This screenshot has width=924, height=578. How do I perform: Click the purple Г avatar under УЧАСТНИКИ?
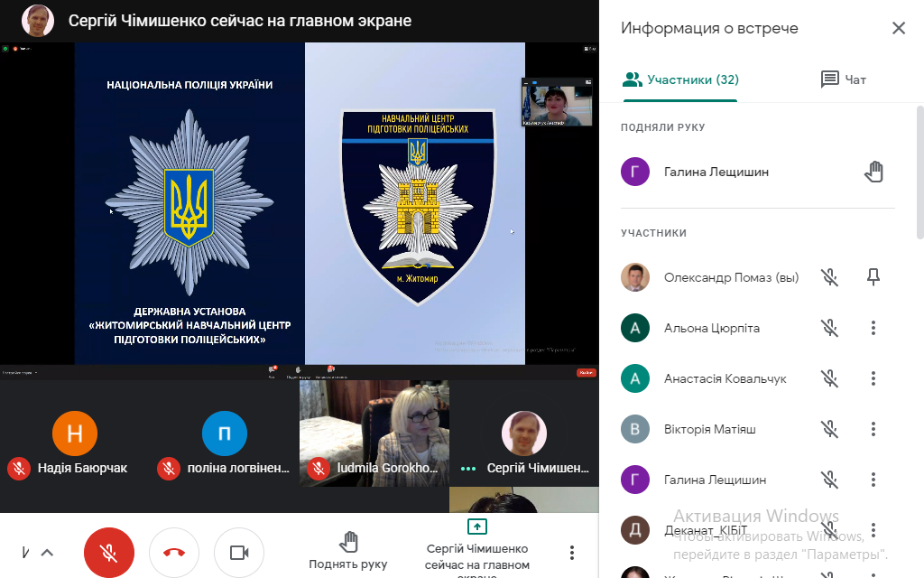tap(635, 480)
